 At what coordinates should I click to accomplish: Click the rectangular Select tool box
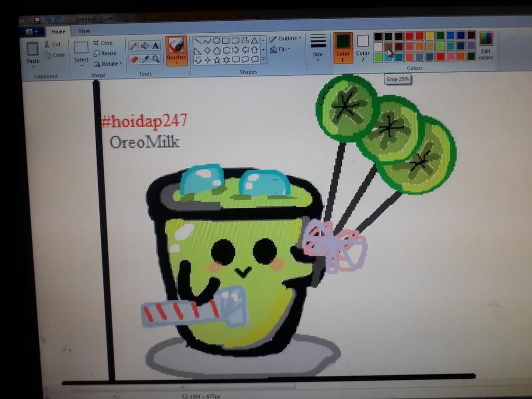point(81,47)
